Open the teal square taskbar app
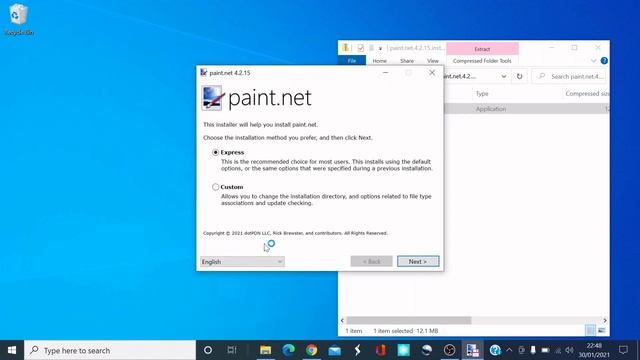Image resolution: width=640 pixels, height=360 pixels. 403,350
